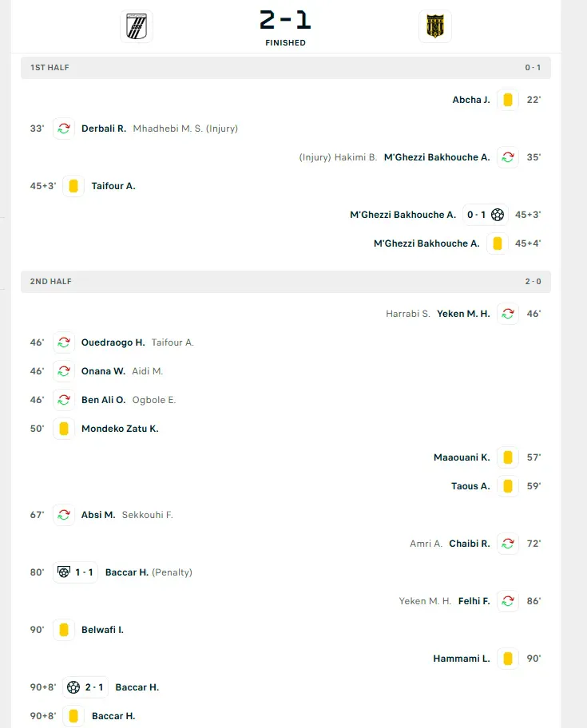Screen dimensions: 587x728
Task: Open Baccar H. at 90+8 goal
Action: 137,687
